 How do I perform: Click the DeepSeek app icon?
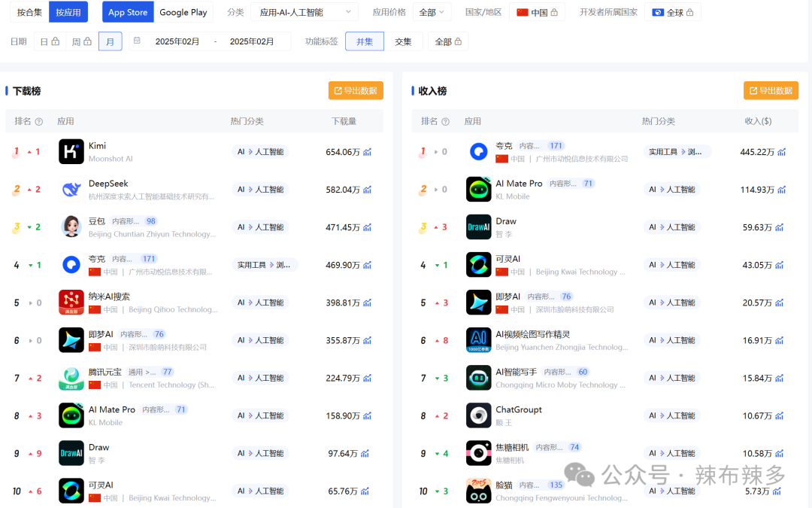(x=71, y=189)
